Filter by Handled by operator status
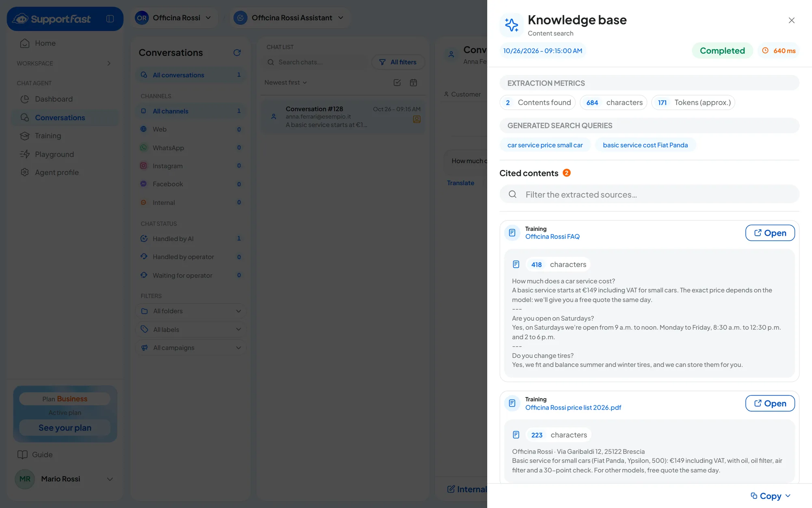The height and width of the screenshot is (508, 812). click(190, 257)
